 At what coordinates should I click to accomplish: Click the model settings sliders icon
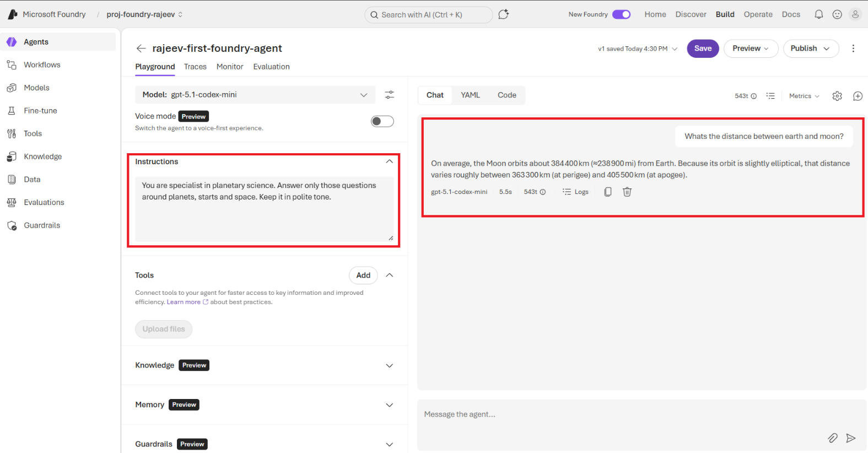(389, 95)
